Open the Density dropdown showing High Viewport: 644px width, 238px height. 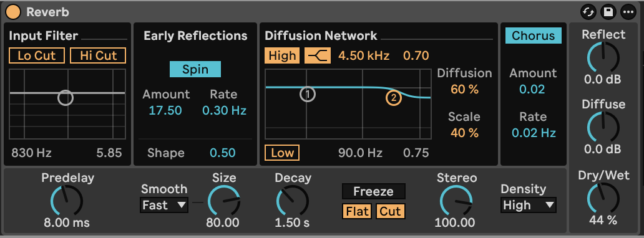click(528, 205)
